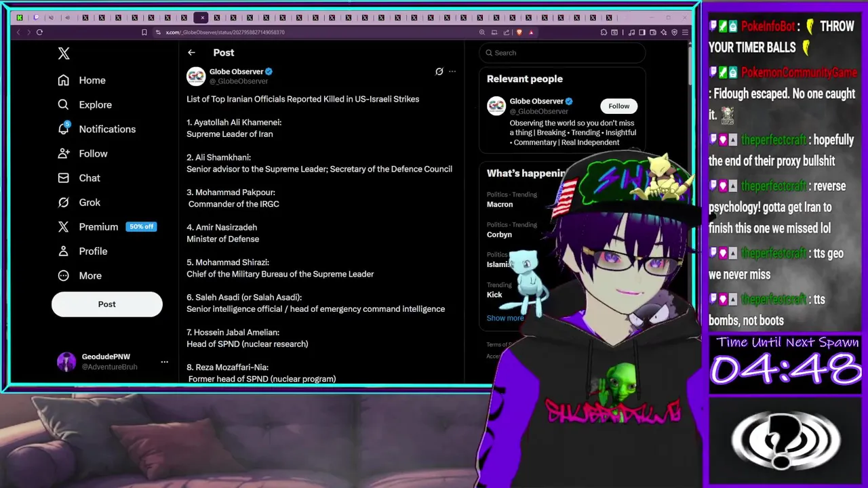Bookmark this page icon in address bar
Image resolution: width=868 pixels, height=488 pixels.
[144, 32]
